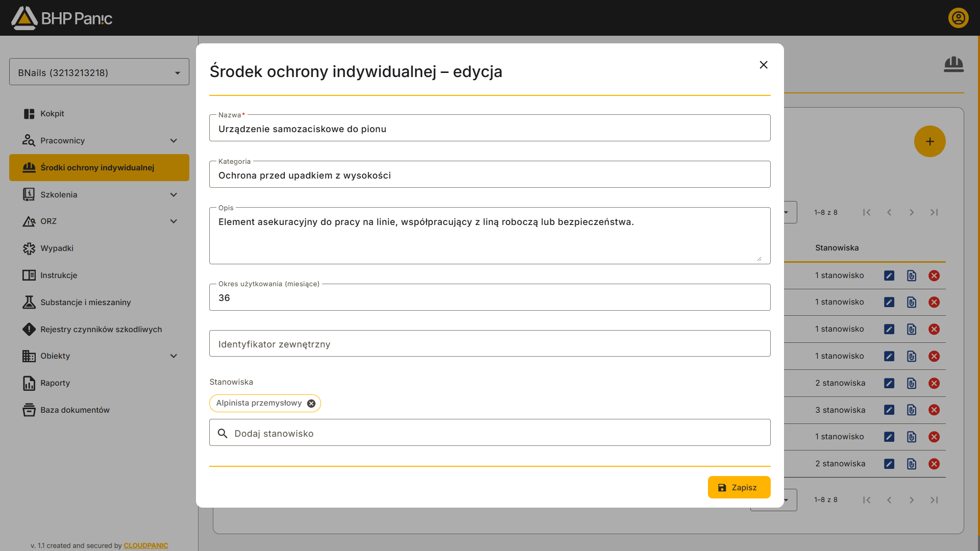Screen dimensions: 980x551
Task: Edit the first 1 stanowisko row
Action: pyautogui.click(x=889, y=275)
